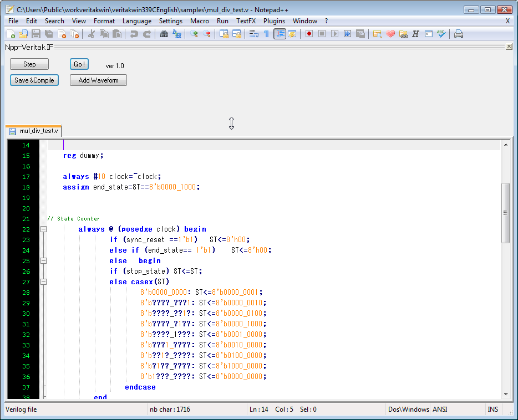Open the Search menu

tap(54, 21)
